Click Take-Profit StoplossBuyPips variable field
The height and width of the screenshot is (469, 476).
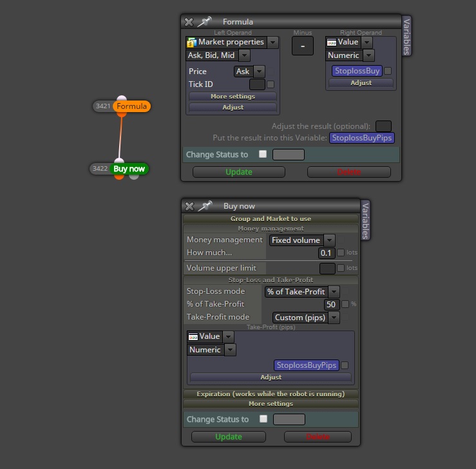pos(307,365)
